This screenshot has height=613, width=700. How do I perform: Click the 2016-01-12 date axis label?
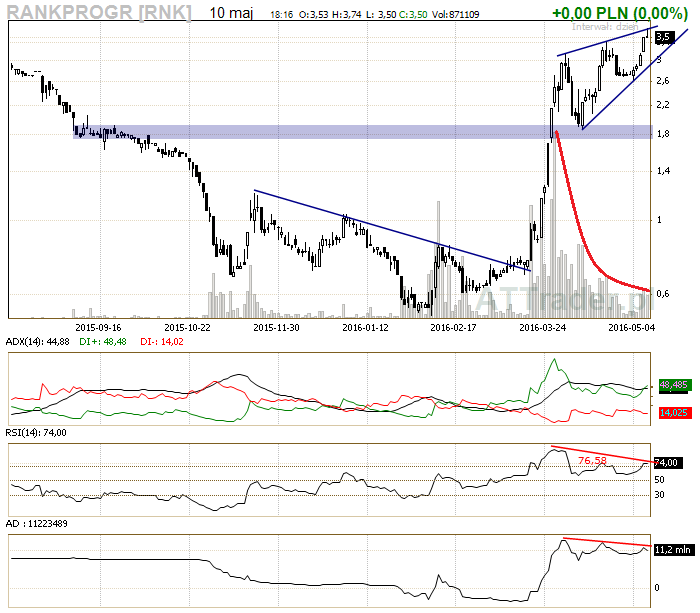(x=365, y=328)
